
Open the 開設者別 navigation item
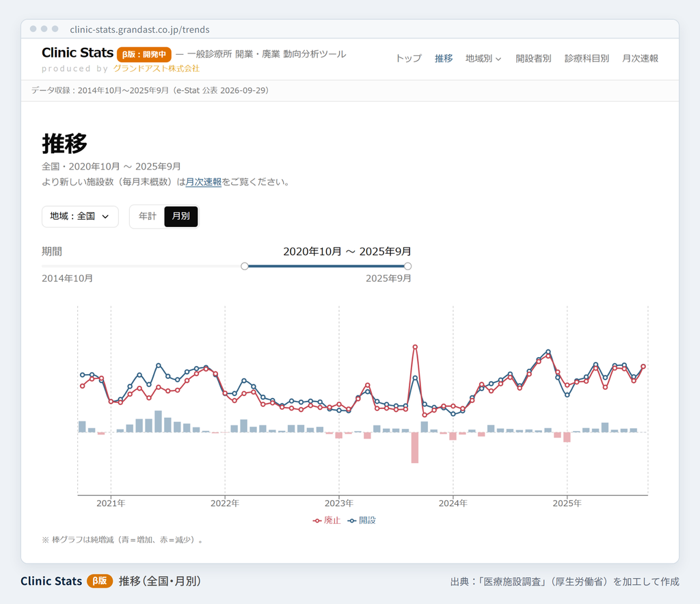pyautogui.click(x=533, y=59)
